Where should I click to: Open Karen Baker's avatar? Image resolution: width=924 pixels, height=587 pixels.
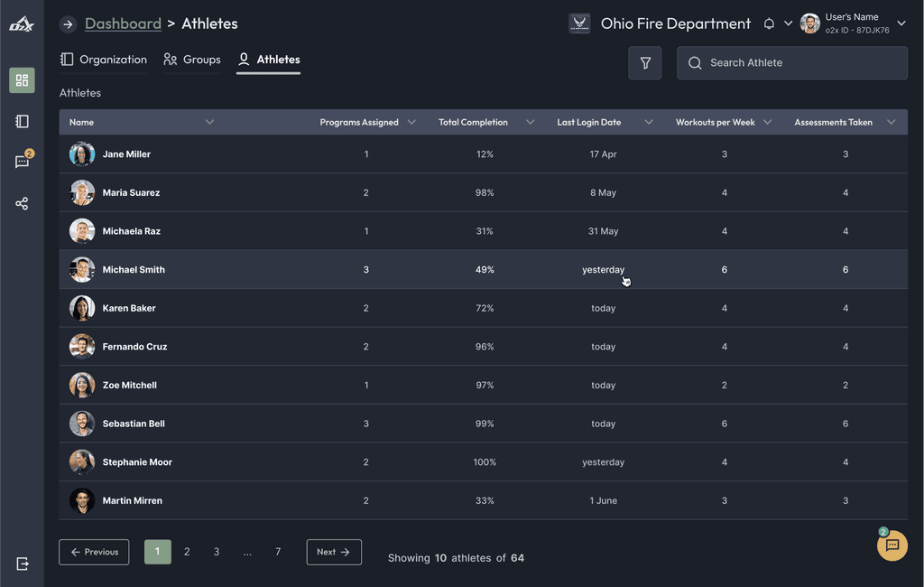click(82, 308)
